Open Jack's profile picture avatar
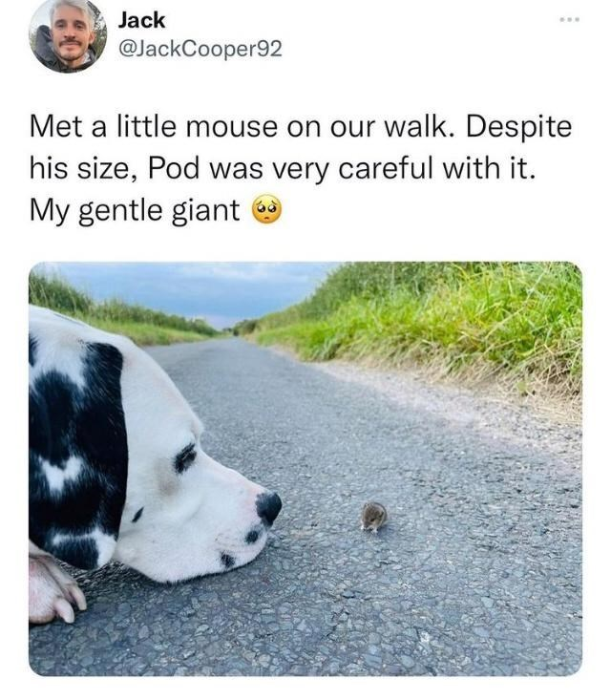The height and width of the screenshot is (700, 611). (68, 36)
